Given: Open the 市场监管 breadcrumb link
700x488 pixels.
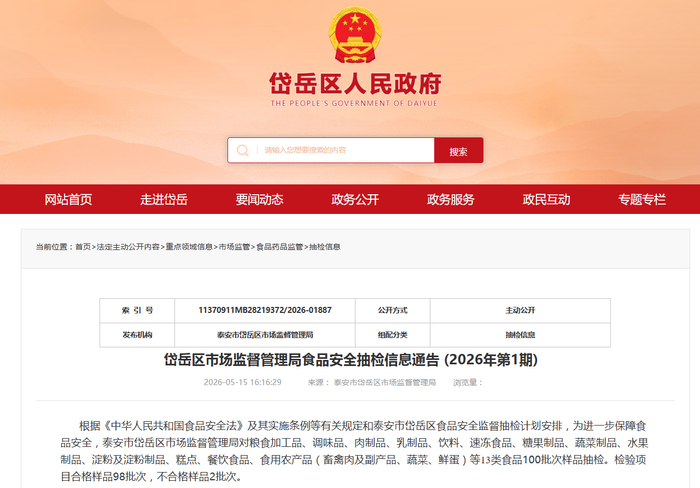Looking at the screenshot, I should pyautogui.click(x=234, y=247).
